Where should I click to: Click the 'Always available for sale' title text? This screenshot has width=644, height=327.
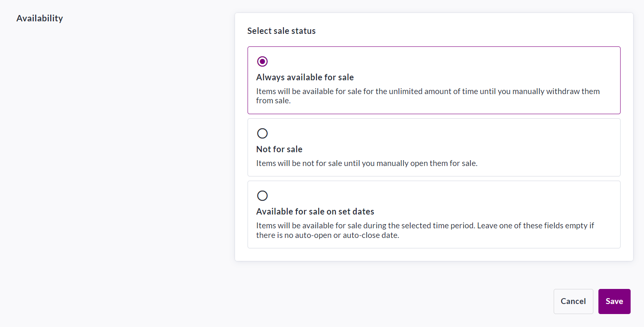(x=305, y=77)
